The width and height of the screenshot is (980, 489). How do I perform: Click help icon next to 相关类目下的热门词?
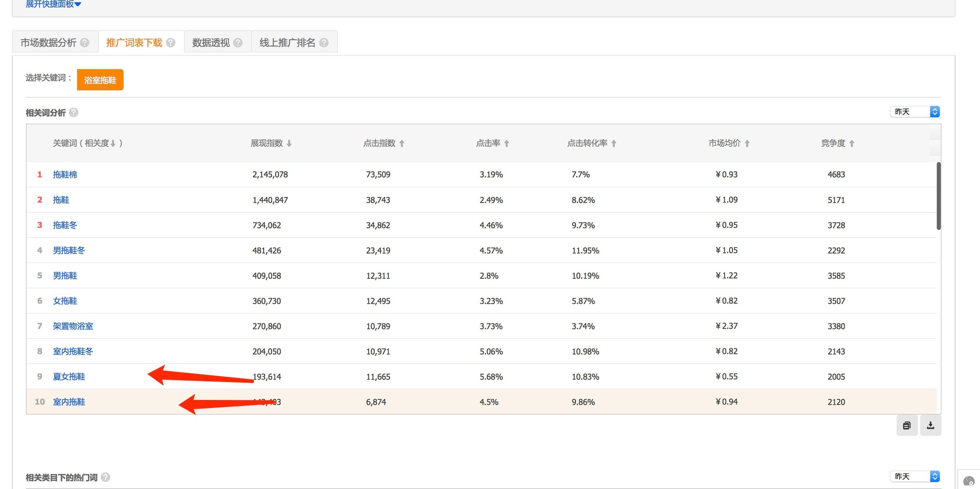point(106,477)
